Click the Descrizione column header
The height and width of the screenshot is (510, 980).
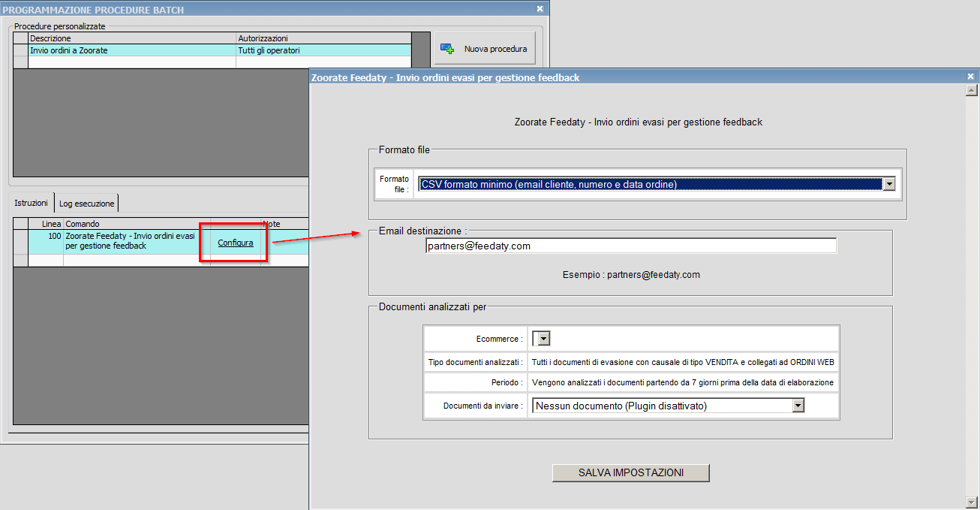click(132, 38)
